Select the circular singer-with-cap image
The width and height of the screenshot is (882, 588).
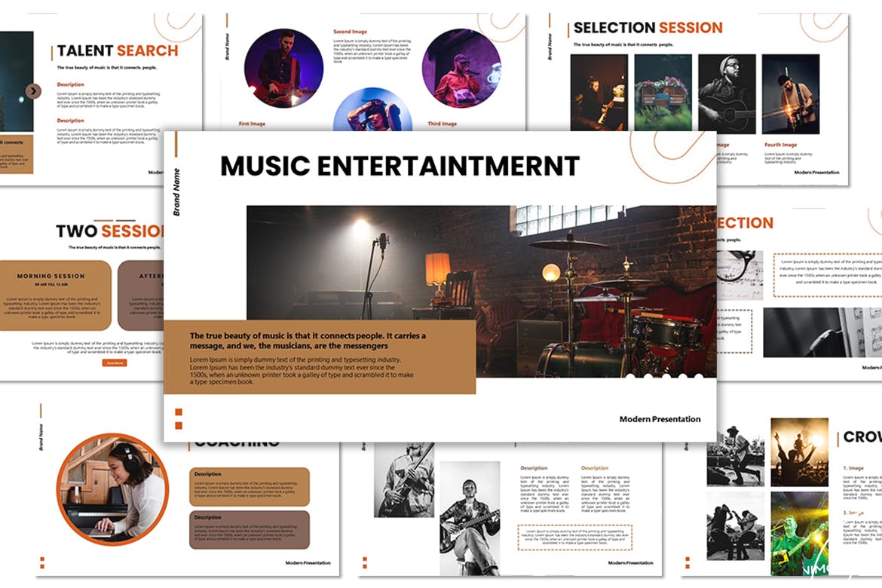pos(461,69)
